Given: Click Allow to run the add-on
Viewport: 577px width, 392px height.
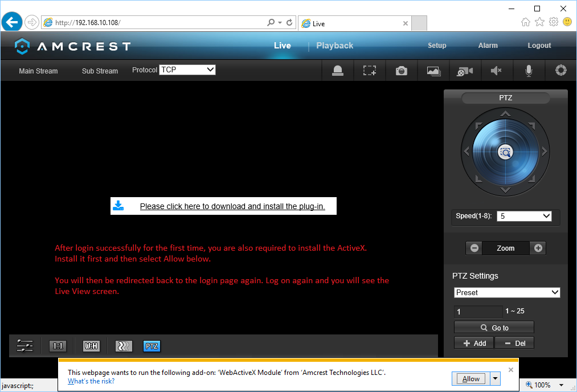Looking at the screenshot, I should pos(470,379).
